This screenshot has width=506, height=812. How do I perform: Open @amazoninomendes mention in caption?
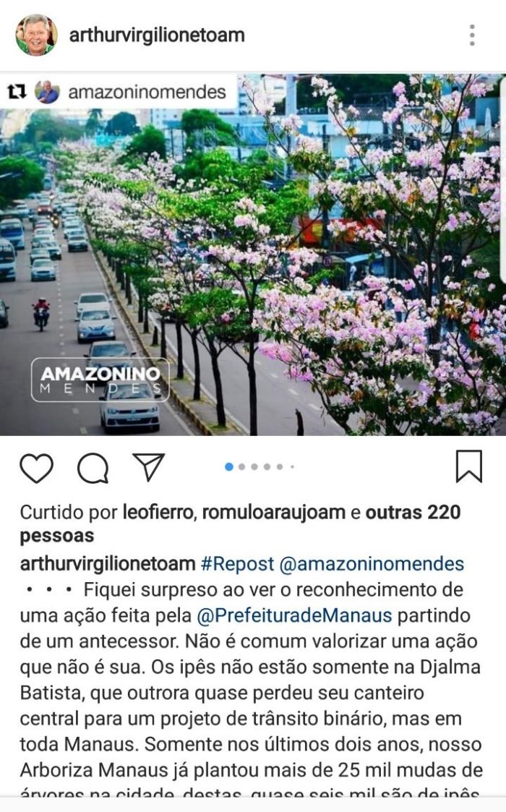372,563
